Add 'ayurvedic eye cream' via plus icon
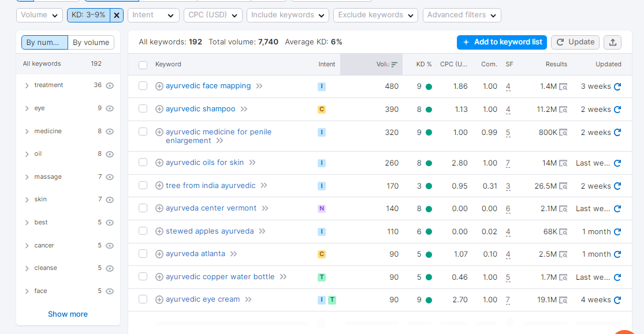This screenshot has height=334, width=644. tap(159, 299)
